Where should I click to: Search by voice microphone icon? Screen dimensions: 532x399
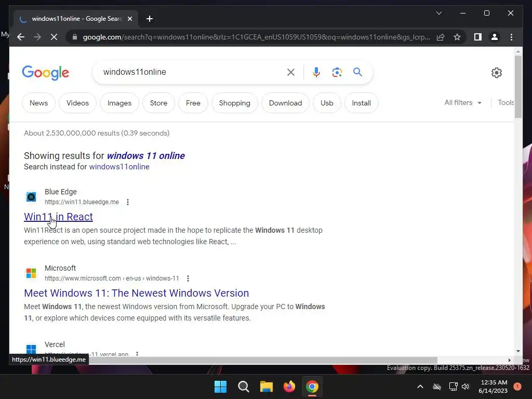click(x=316, y=72)
